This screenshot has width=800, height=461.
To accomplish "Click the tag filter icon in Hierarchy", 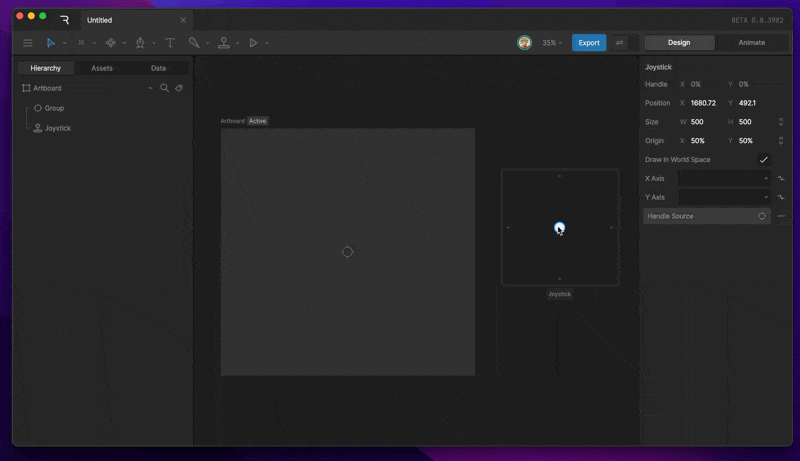I will [179, 88].
